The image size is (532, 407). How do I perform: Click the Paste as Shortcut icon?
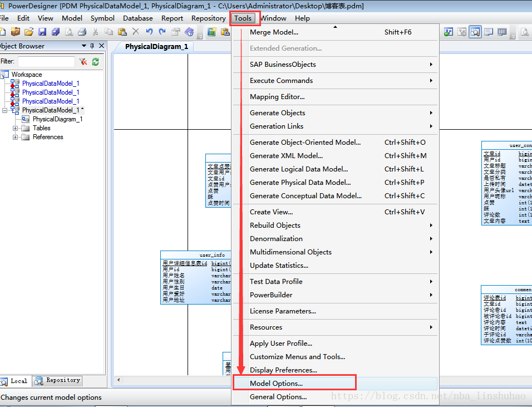click(225, 32)
